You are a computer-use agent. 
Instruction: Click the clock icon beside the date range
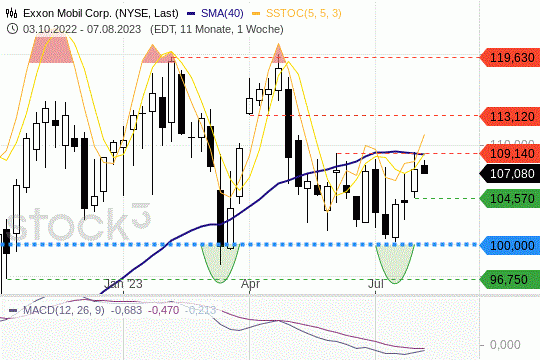[12, 29]
